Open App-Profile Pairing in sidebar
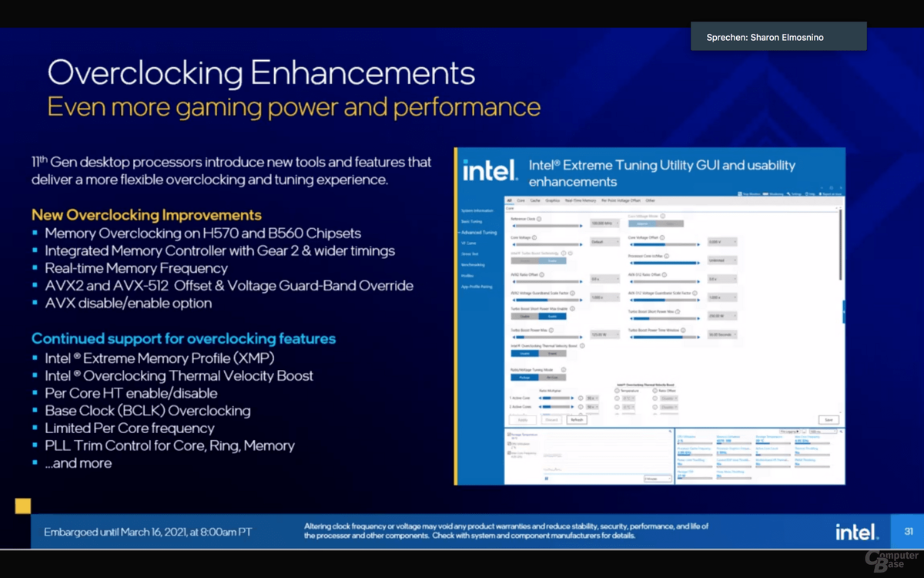 [x=477, y=287]
